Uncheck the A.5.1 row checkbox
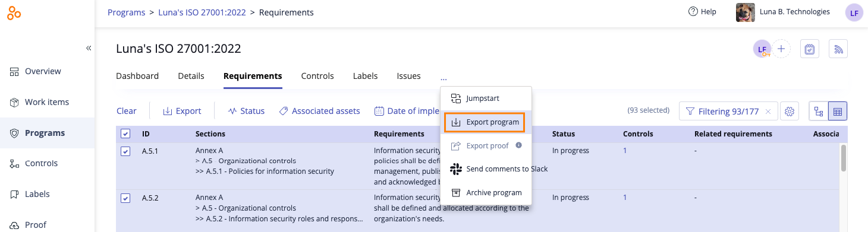This screenshot has height=232, width=868. coord(125,151)
